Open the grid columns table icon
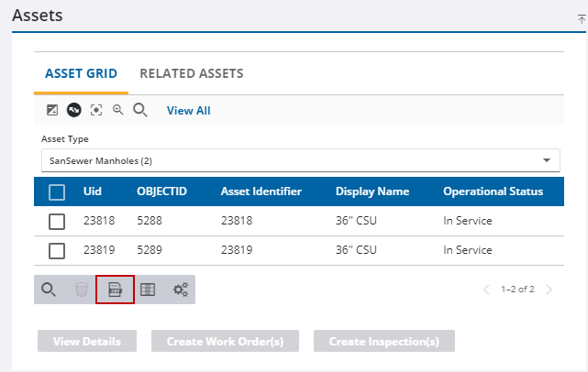The width and height of the screenshot is (588, 372). pos(148,290)
